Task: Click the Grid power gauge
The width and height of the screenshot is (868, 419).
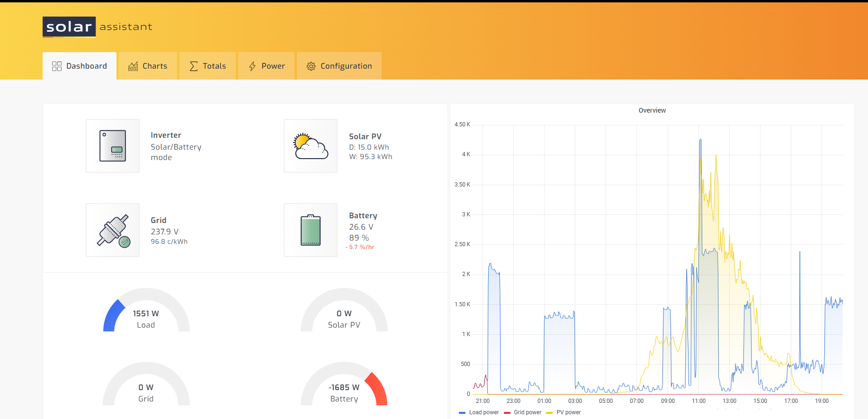Action: [x=146, y=386]
